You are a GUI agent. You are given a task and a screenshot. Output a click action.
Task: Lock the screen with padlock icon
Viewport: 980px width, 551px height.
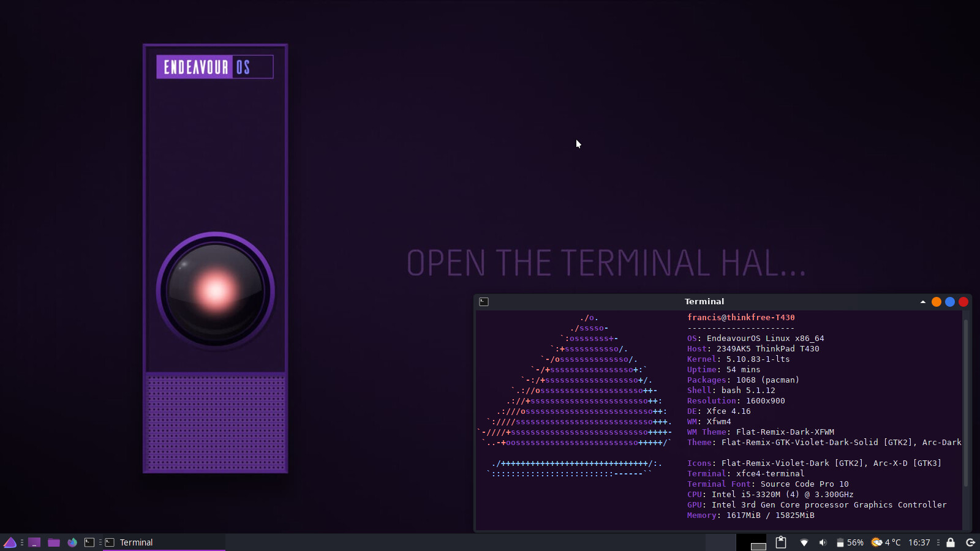951,542
